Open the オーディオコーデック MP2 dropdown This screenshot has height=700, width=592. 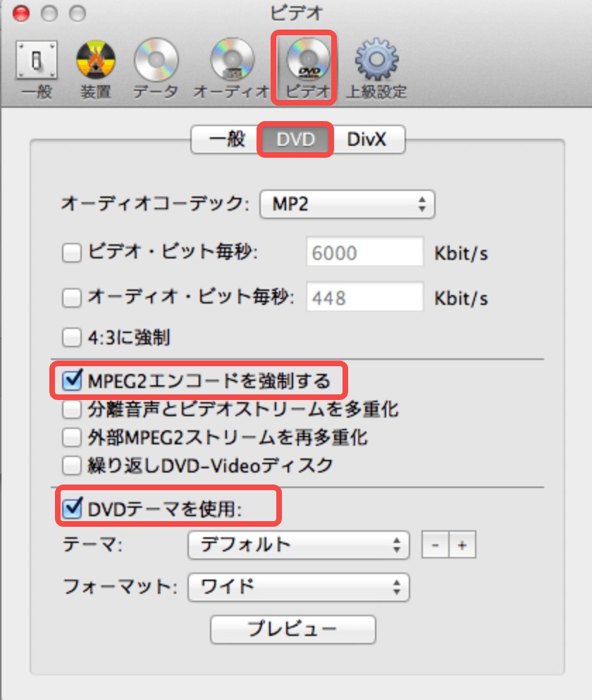[x=347, y=204]
